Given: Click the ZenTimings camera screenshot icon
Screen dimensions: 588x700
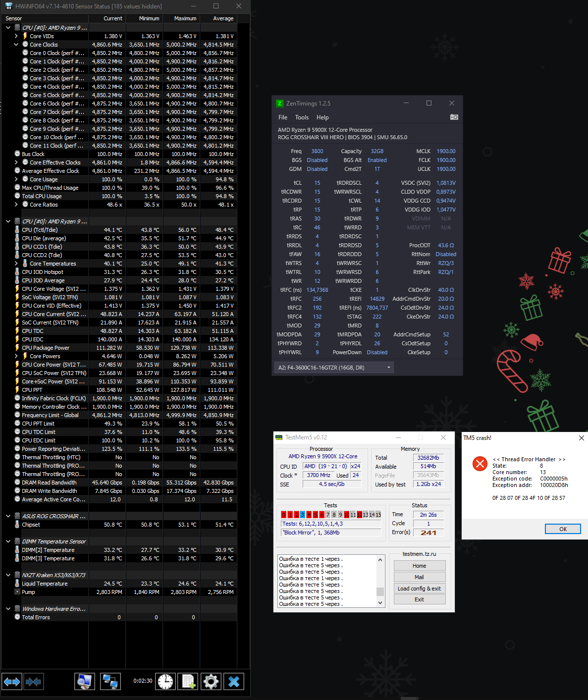Looking at the screenshot, I should tap(454, 117).
